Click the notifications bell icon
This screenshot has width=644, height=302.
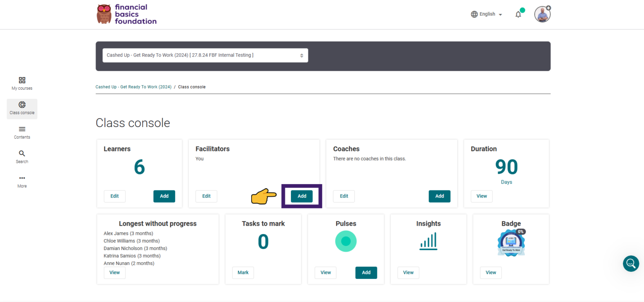click(519, 14)
